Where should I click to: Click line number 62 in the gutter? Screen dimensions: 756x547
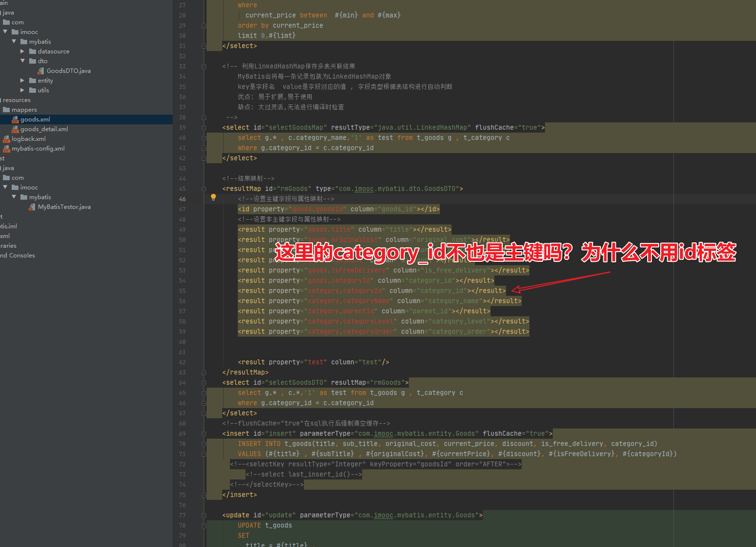click(x=182, y=362)
